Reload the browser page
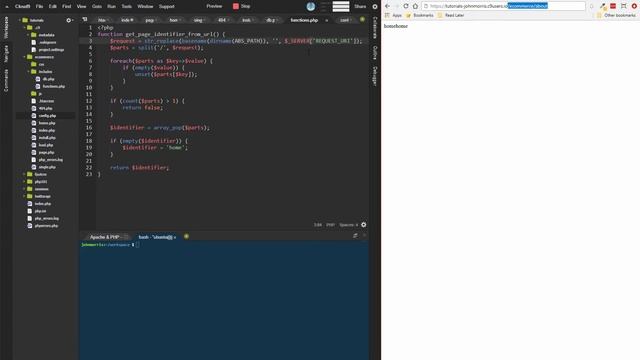 pos(406,6)
